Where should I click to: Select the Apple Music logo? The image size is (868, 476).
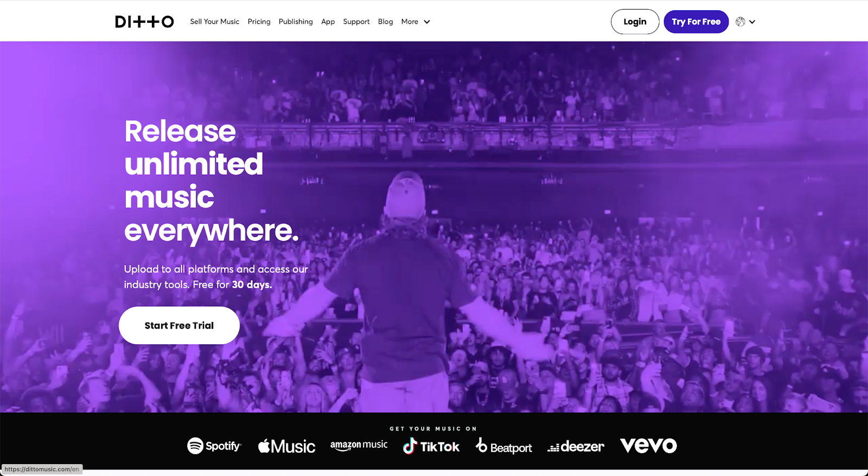click(286, 446)
